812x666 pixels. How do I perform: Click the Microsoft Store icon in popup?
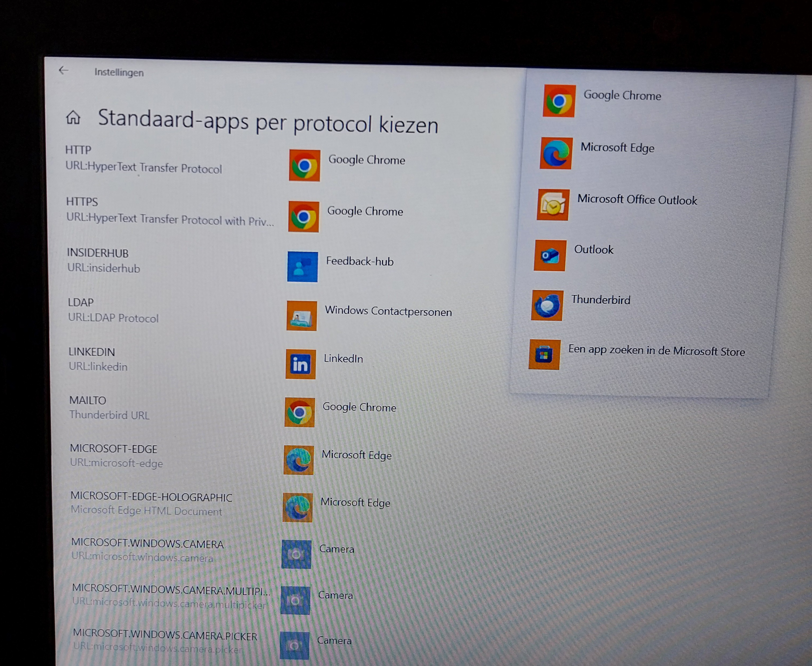point(544,355)
